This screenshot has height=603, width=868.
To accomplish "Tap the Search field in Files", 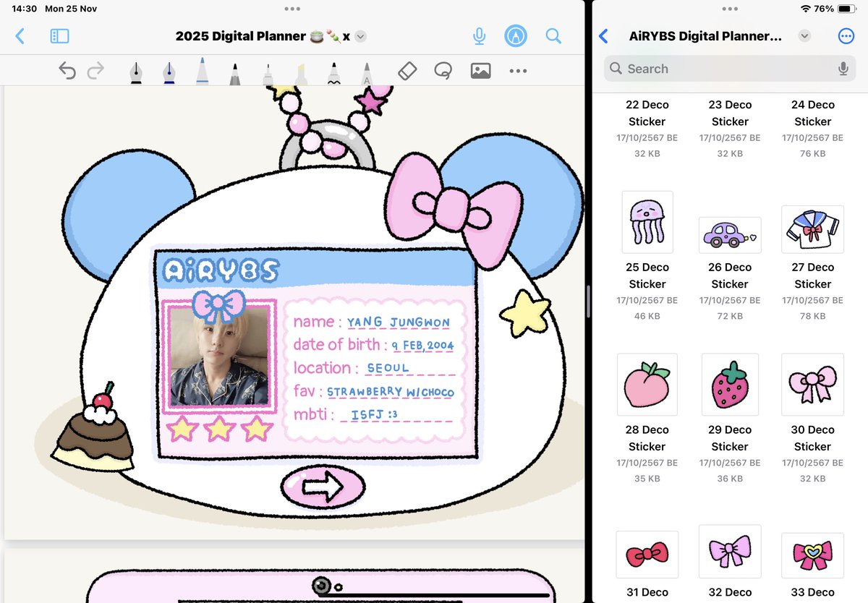I will (x=730, y=69).
